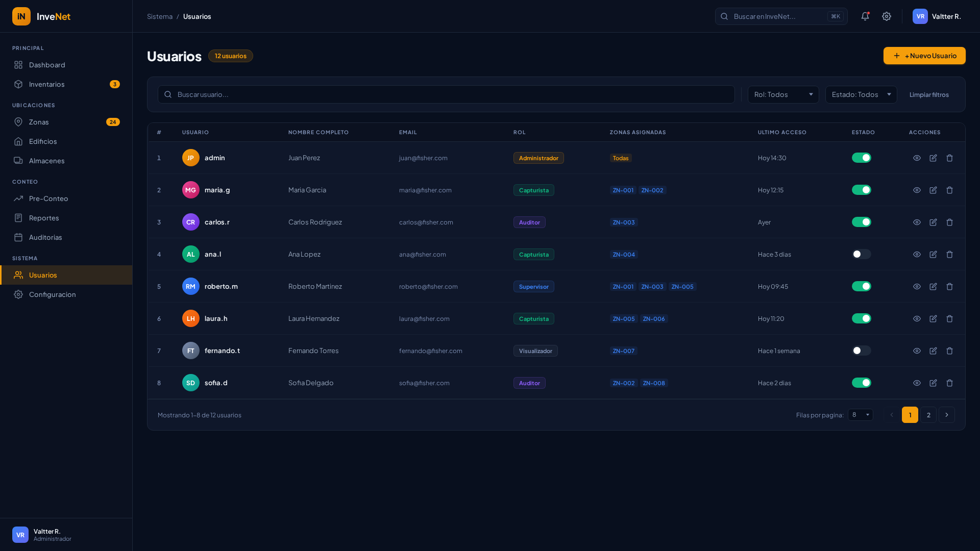View details of roberto.m via eye icon
Image resolution: width=980 pixels, height=551 pixels.
pos(917,286)
